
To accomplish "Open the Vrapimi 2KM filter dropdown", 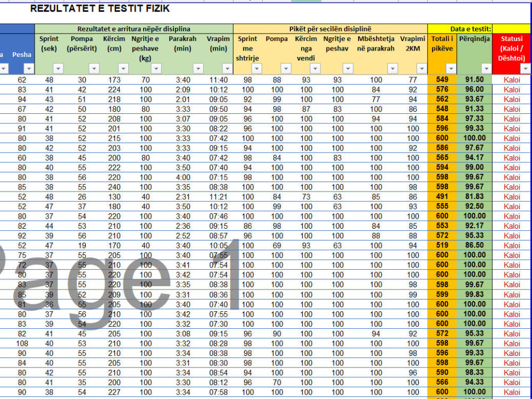I will (x=421, y=69).
